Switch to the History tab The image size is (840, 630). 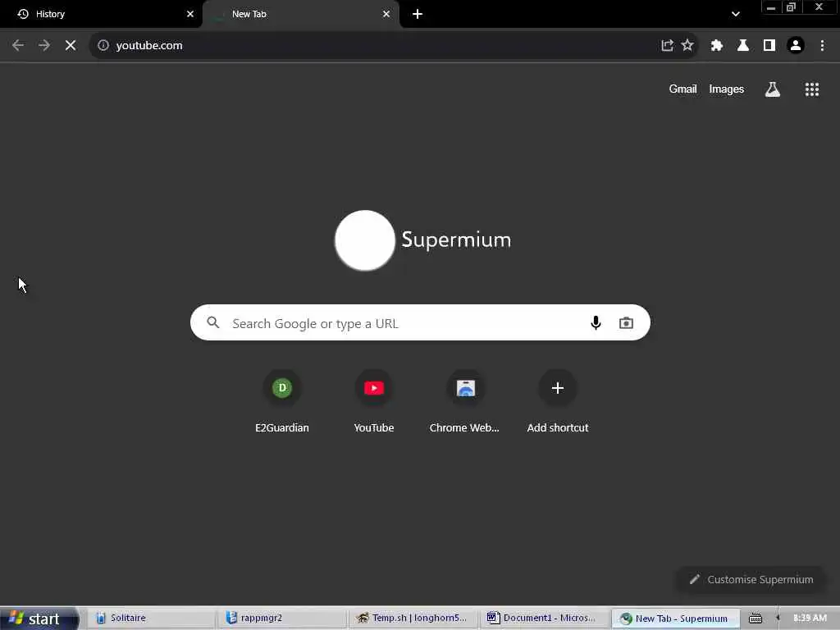pos(100,14)
